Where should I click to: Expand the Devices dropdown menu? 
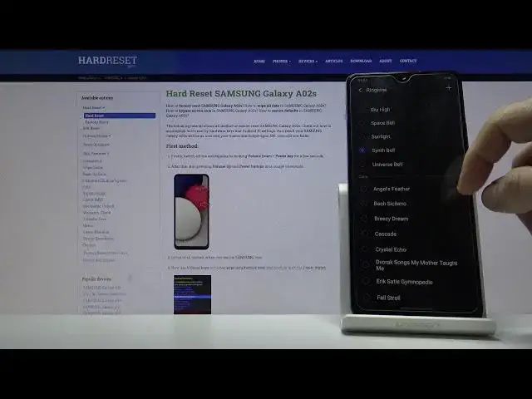coord(308,61)
